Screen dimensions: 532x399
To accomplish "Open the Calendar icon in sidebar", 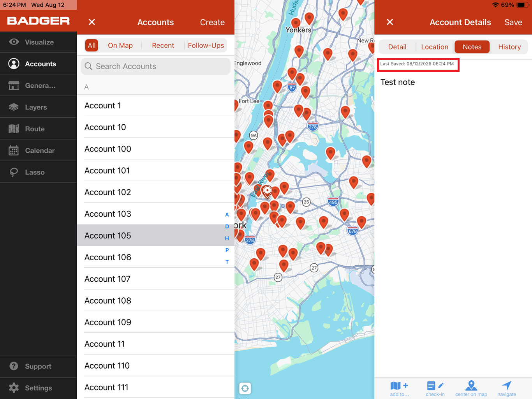I will [14, 150].
